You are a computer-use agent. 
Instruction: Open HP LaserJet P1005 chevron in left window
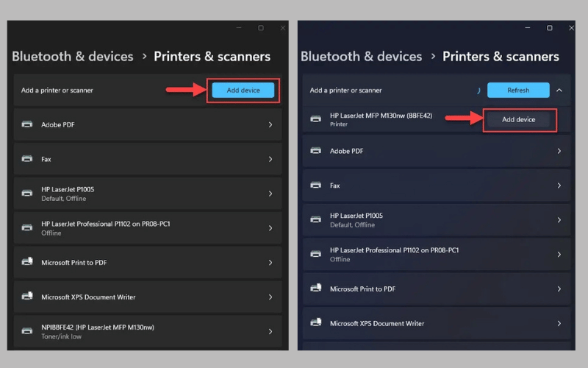pos(270,194)
